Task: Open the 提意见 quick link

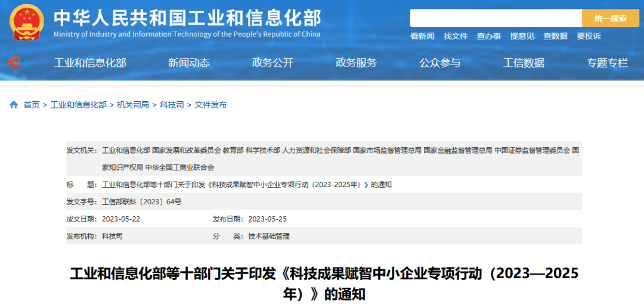Action: coord(522,36)
